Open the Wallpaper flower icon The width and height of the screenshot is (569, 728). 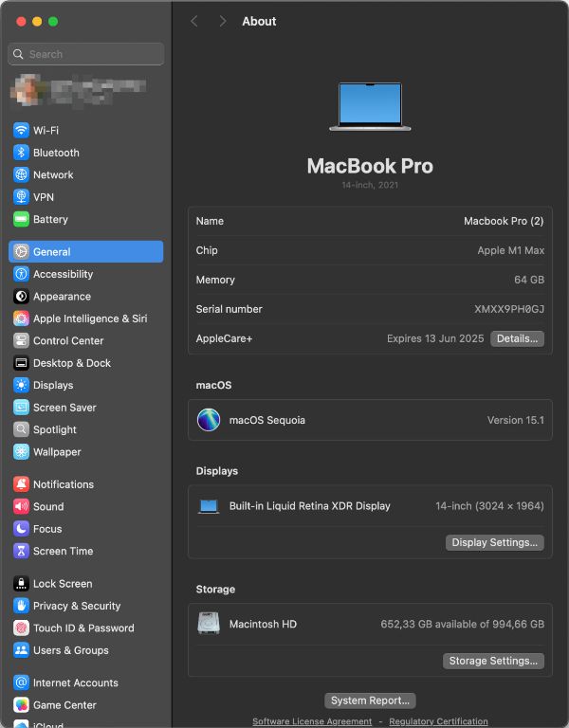point(21,452)
